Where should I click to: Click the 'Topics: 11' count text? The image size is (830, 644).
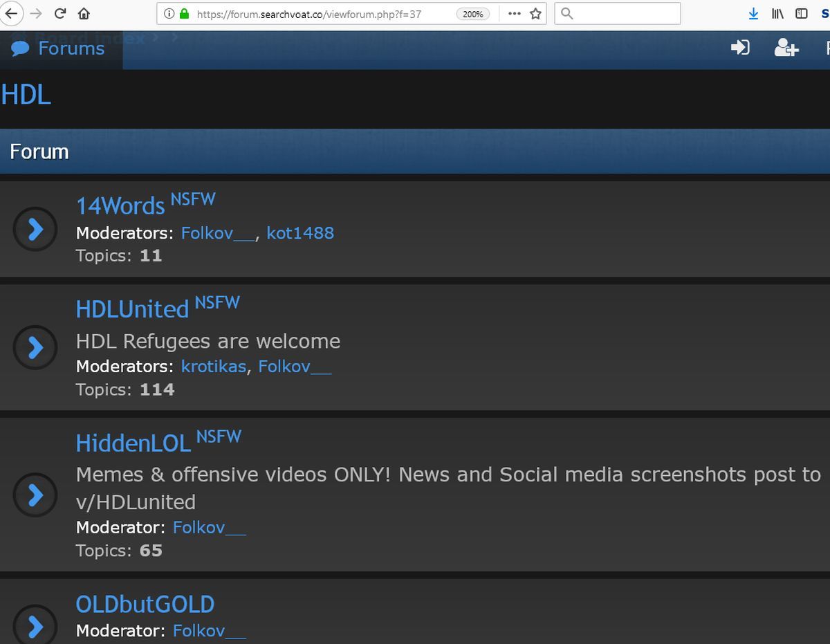(x=119, y=255)
